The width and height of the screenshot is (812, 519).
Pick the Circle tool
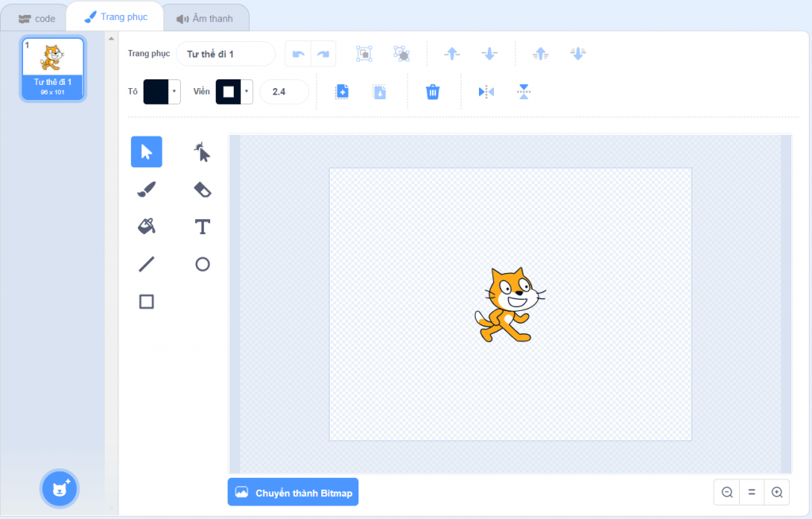pos(202,264)
